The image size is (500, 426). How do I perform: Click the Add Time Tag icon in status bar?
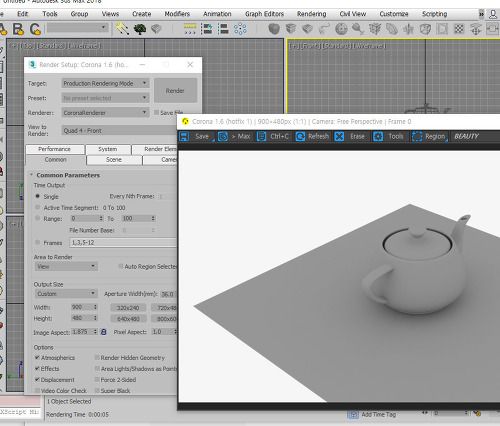click(x=353, y=415)
